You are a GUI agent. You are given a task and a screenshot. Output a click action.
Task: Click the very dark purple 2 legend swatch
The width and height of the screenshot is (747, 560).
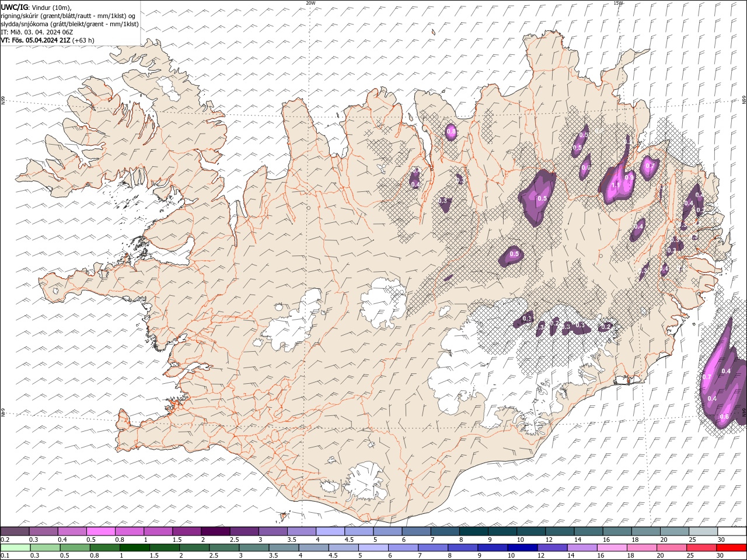pos(215,531)
